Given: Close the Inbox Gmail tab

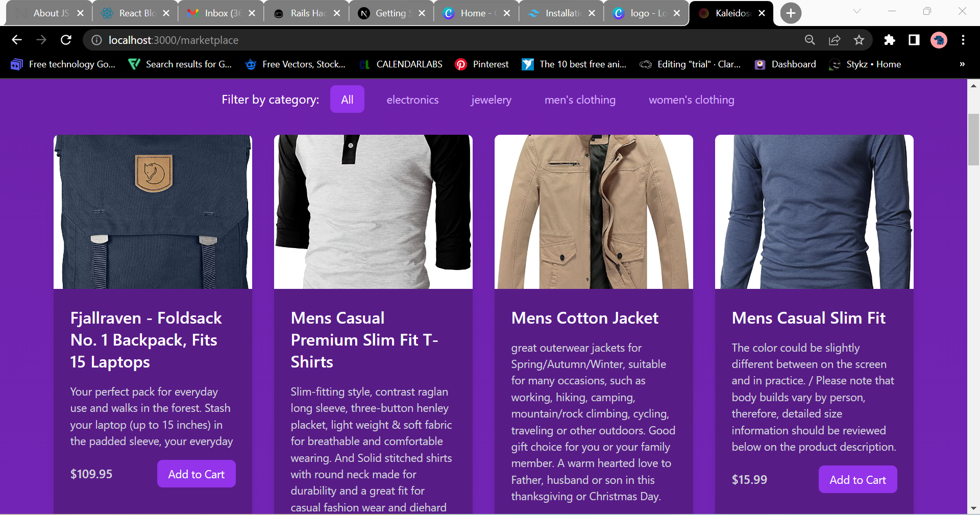Looking at the screenshot, I should (252, 13).
